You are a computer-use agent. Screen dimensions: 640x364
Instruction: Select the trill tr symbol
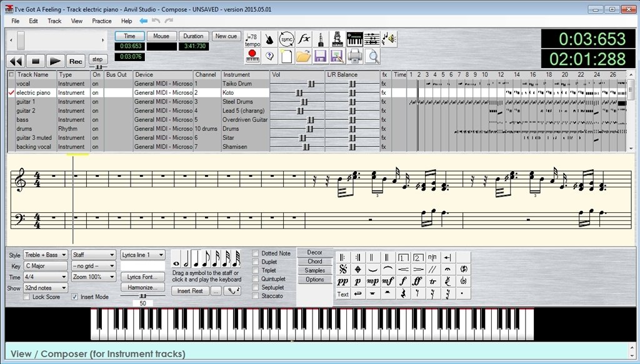point(432,282)
